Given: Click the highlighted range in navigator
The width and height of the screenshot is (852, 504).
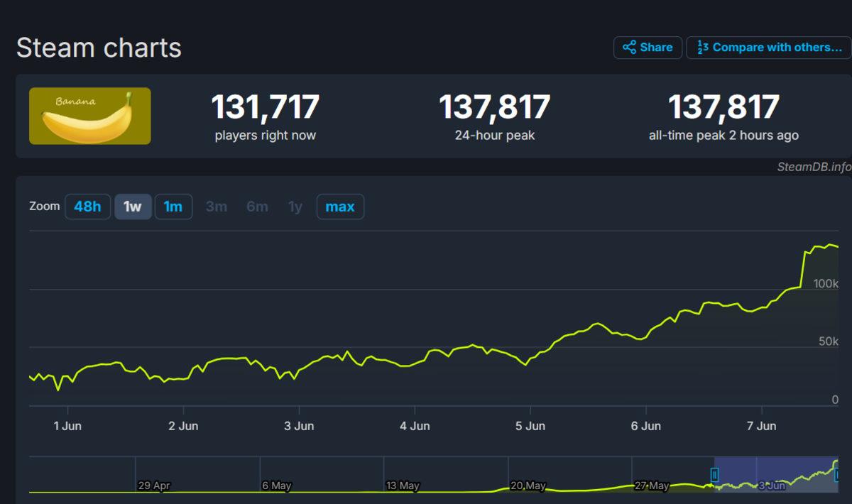Looking at the screenshot, I should [x=774, y=474].
